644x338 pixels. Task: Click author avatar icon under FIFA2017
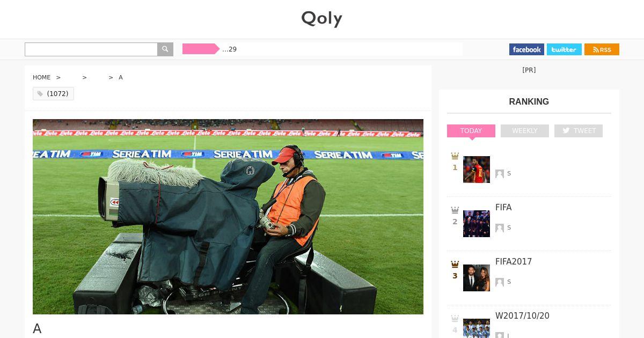point(500,282)
